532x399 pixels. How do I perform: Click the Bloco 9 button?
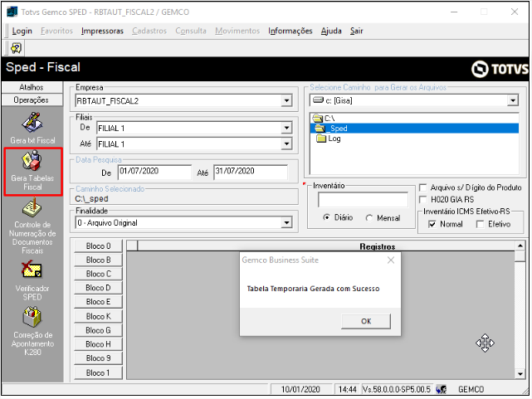click(x=98, y=358)
